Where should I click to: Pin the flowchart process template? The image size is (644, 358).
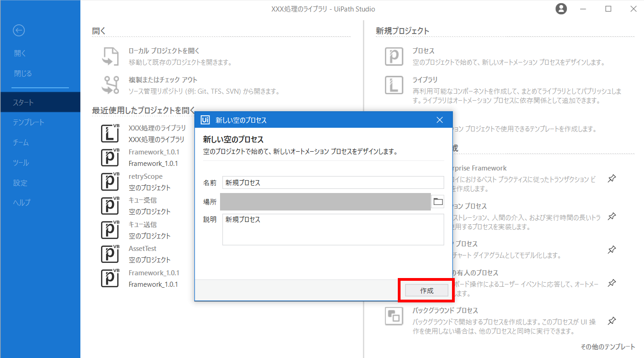point(612,250)
